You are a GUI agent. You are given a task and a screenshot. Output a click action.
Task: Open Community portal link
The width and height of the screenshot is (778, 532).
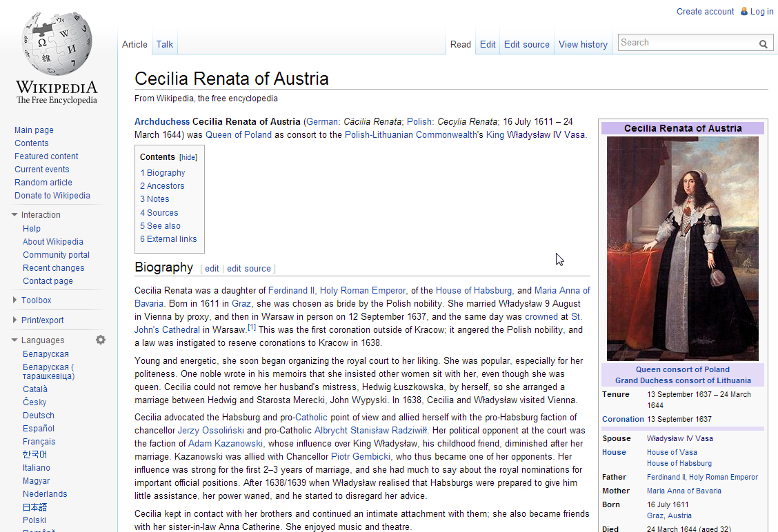[56, 255]
